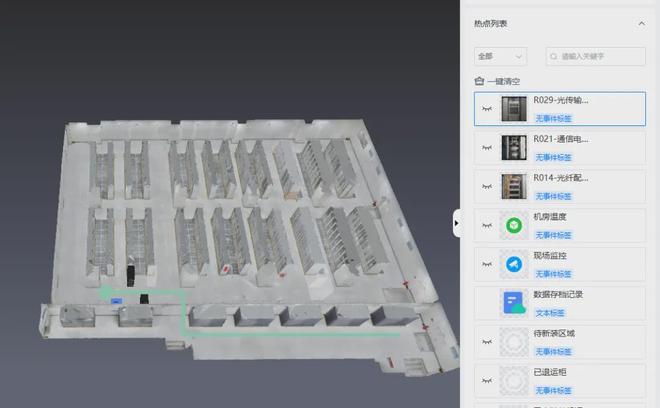Toggle visibility of R014-光纤配 hotspot

[487, 187]
